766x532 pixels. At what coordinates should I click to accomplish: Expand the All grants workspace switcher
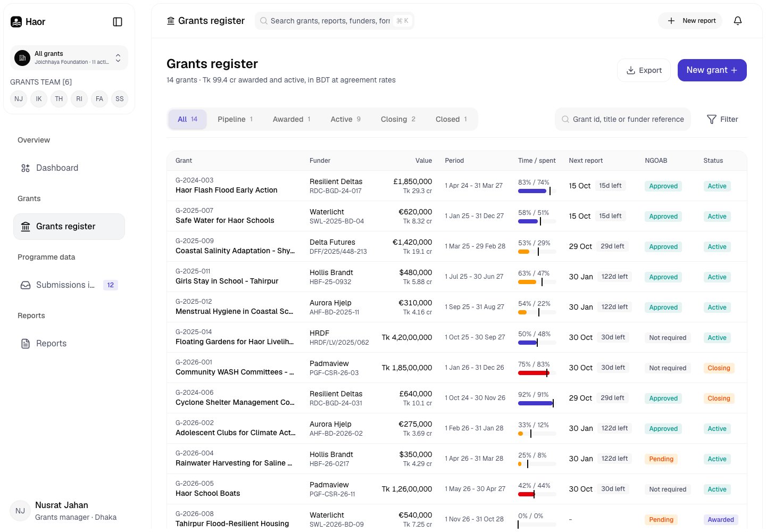(69, 58)
